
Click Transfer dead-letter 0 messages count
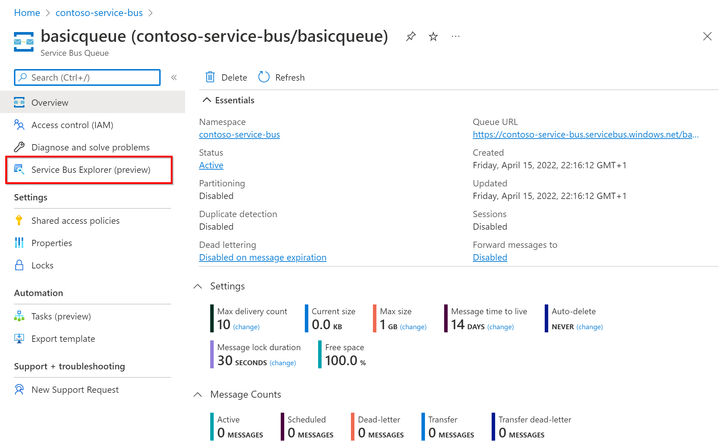[x=522, y=433]
